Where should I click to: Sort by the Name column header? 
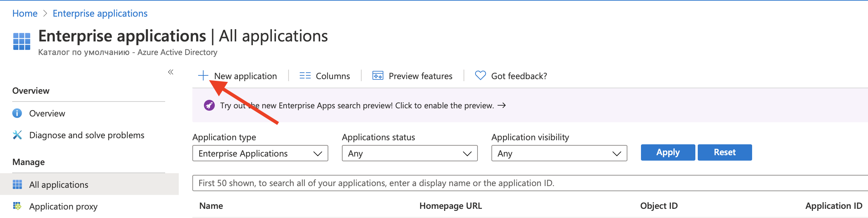coord(211,206)
